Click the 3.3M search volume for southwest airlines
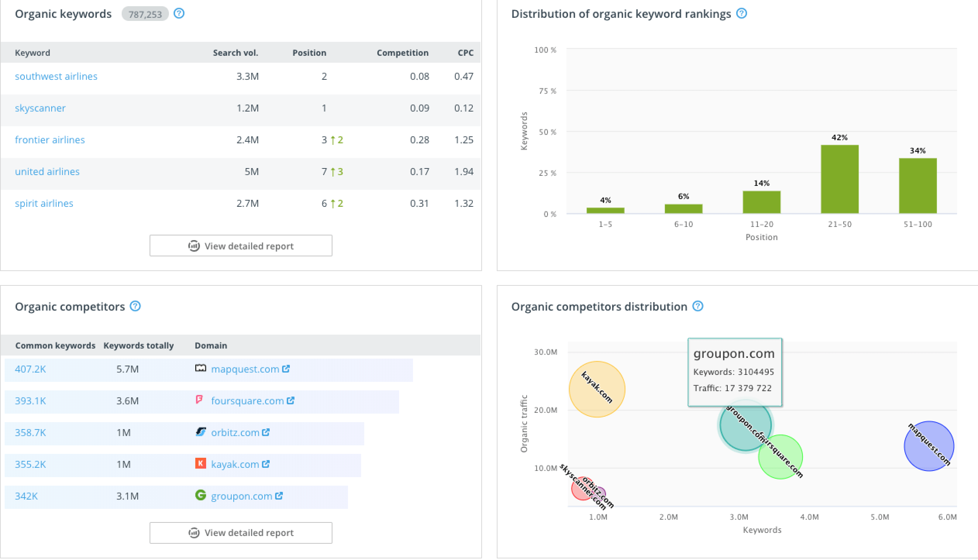 pos(248,76)
